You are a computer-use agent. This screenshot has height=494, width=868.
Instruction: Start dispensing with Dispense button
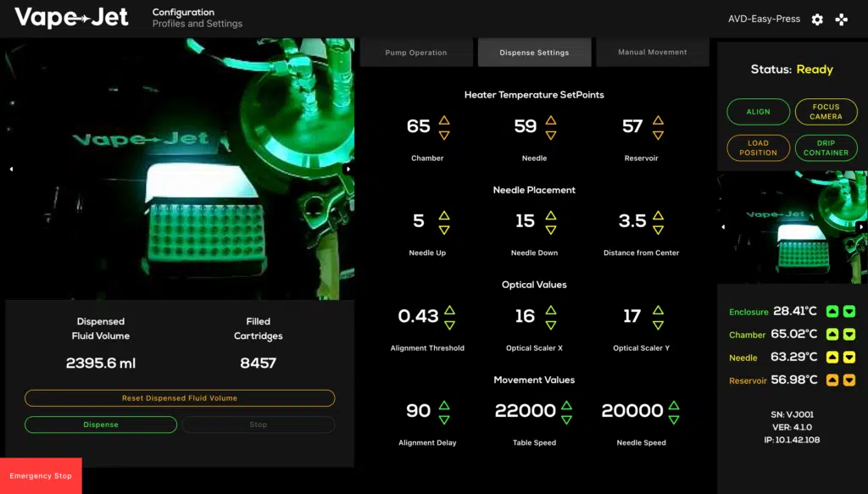tap(101, 425)
